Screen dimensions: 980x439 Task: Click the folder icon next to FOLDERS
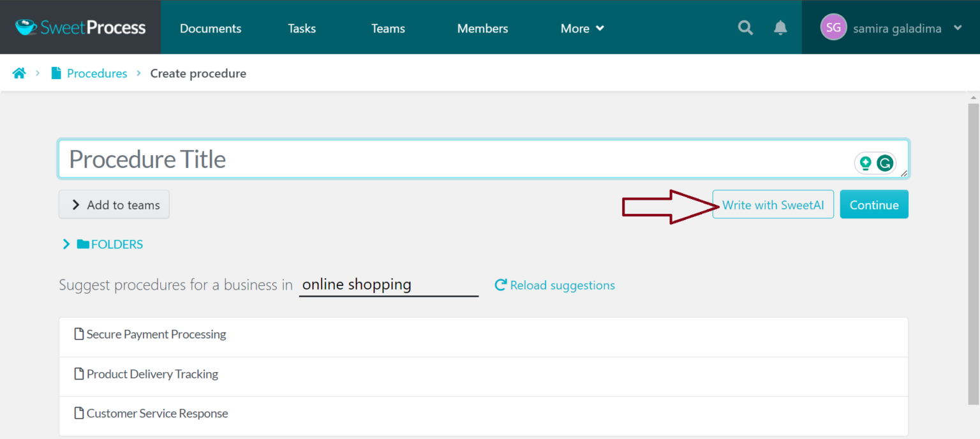83,244
